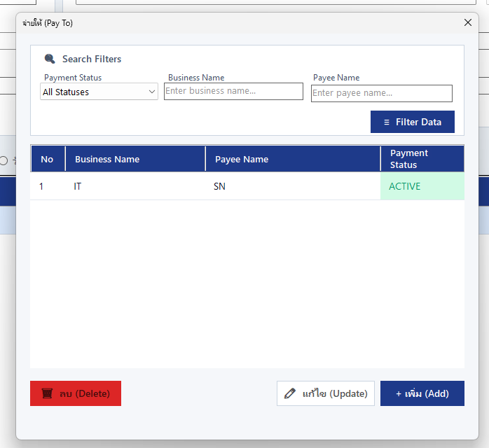The width and height of the screenshot is (489, 448).
Task: Click the trash icon on Delete button
Action: point(47,393)
